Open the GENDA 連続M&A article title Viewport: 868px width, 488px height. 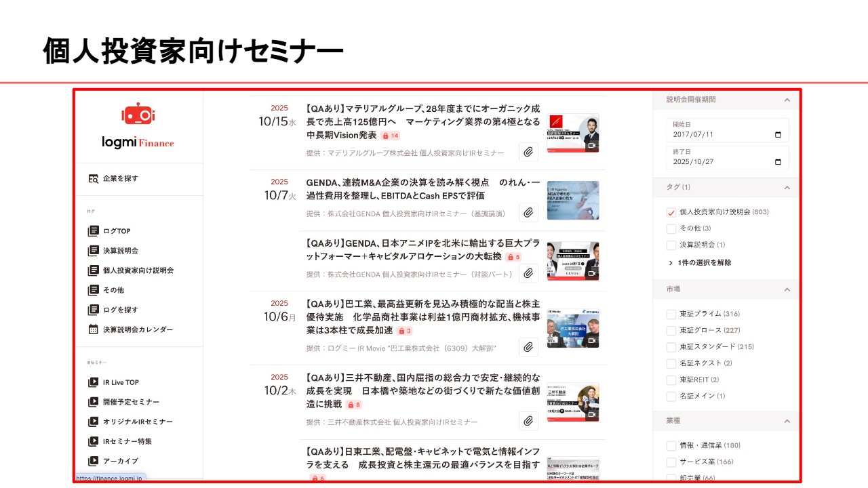pos(423,189)
